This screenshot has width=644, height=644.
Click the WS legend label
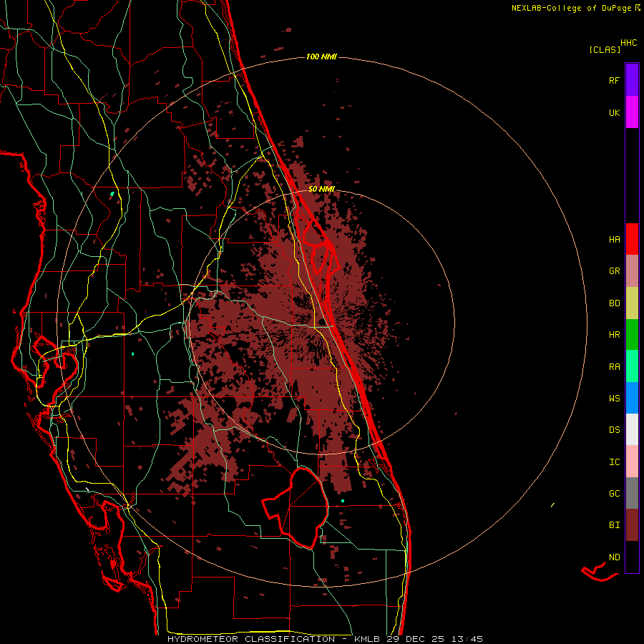pos(614,399)
